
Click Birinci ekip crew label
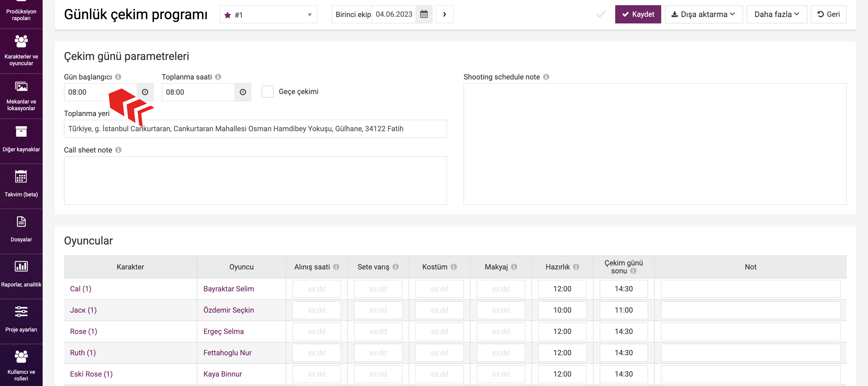[x=353, y=14]
